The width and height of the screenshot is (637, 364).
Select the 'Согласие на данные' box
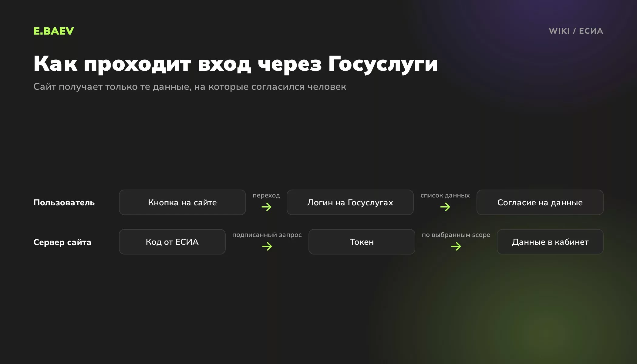540,202
